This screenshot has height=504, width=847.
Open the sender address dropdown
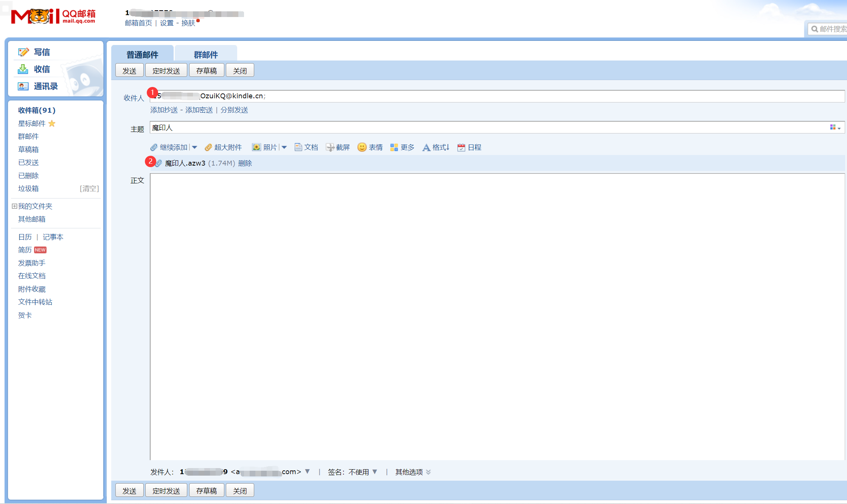(308, 471)
